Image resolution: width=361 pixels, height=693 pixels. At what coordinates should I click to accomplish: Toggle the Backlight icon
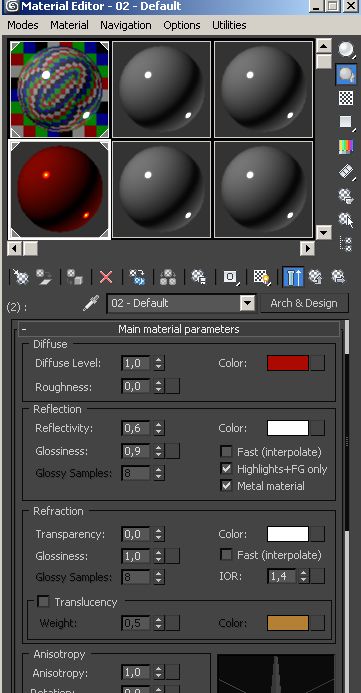[x=347, y=74]
